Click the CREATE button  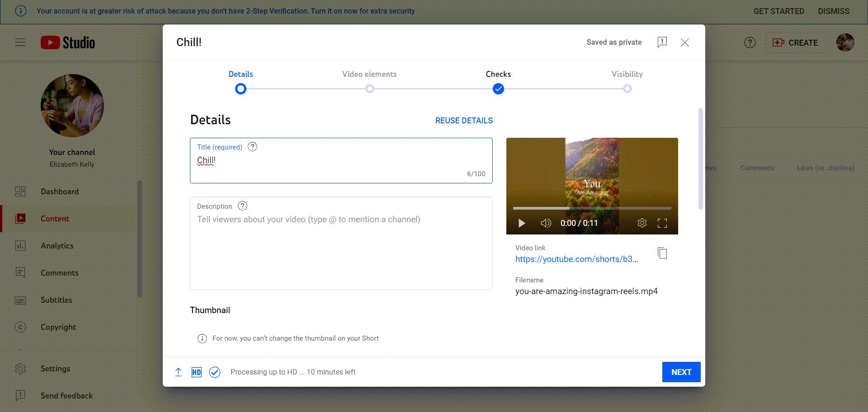pyautogui.click(x=796, y=42)
